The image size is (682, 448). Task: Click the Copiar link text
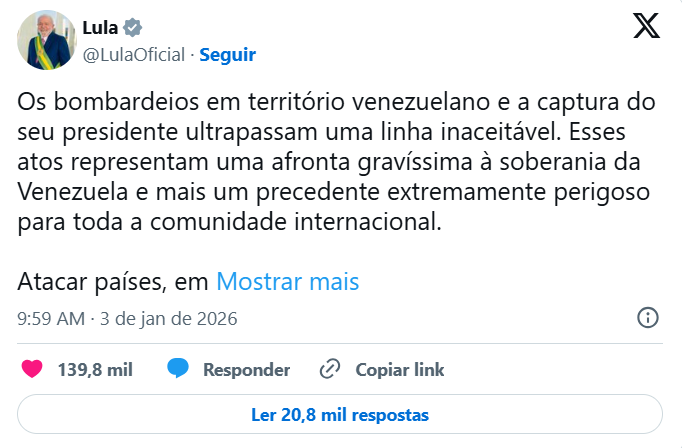click(400, 370)
